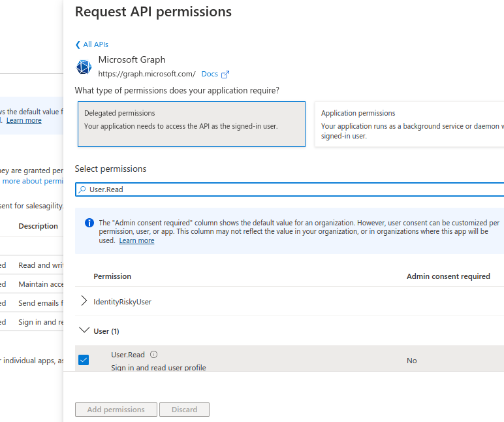Click the permissions search field containing User.Read
504x422 pixels.
290,189
